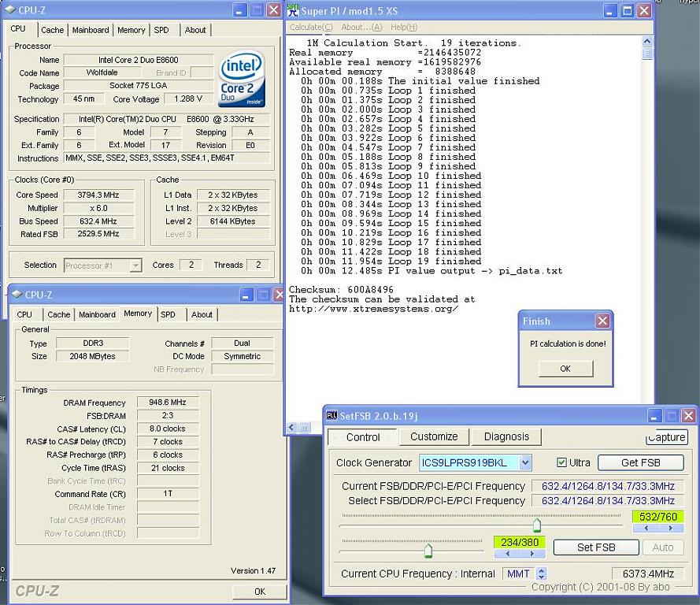This screenshot has height=605, width=700.
Task: Open About tab in the memory CPU-Z window
Action: tap(202, 314)
